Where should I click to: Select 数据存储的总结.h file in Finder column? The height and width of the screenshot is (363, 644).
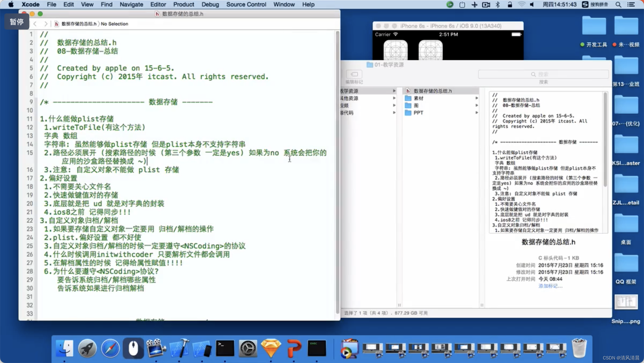tap(441, 91)
